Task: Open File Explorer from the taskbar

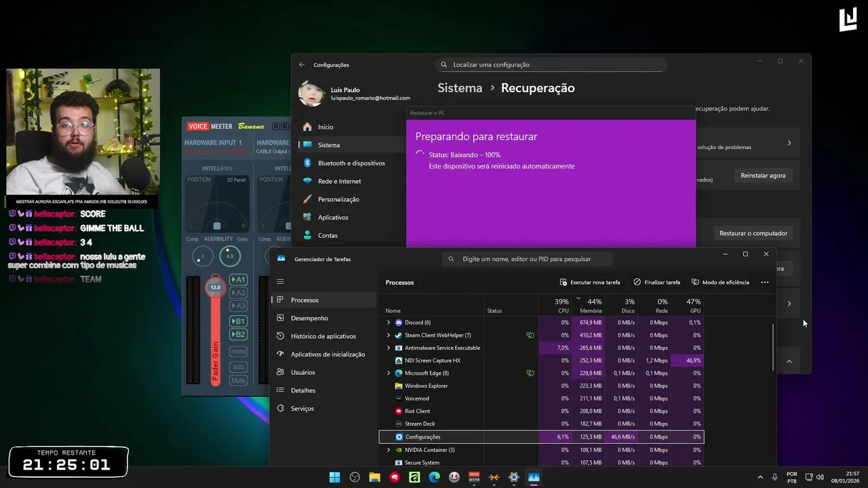Action: pos(374,477)
